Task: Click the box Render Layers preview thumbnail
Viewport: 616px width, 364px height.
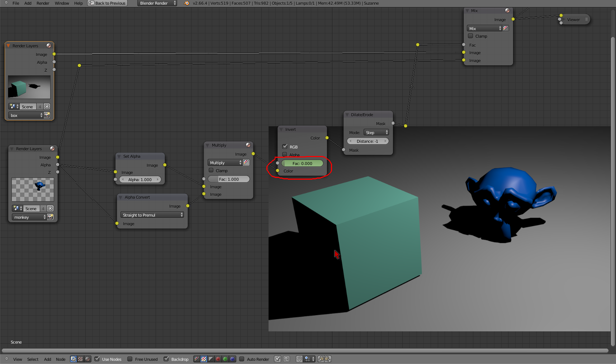Action: 29,87
